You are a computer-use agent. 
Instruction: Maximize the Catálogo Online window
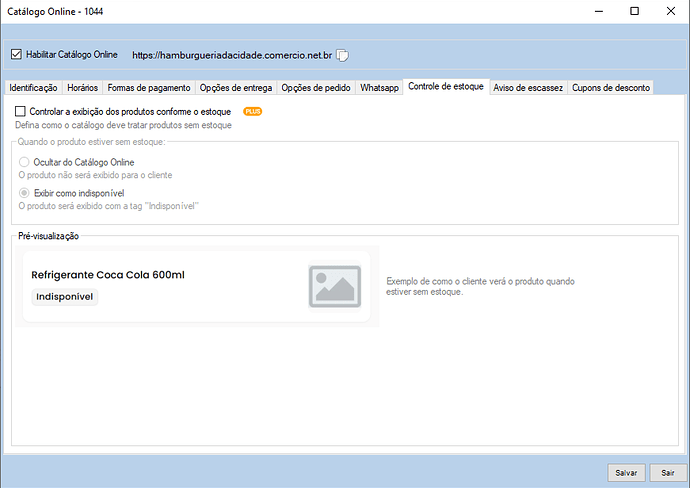click(635, 11)
